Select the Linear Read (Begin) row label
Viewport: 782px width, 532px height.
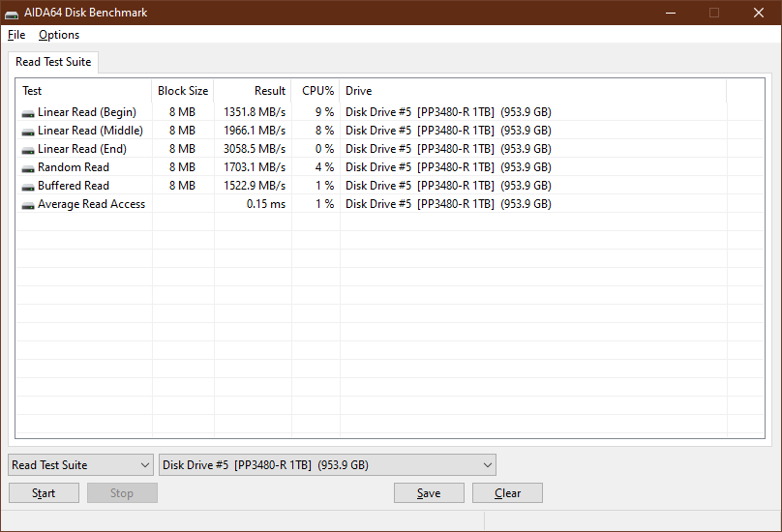coord(87,112)
